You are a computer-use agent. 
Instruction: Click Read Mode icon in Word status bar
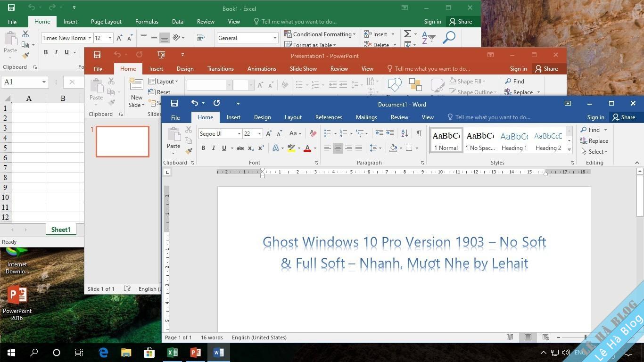(x=510, y=337)
